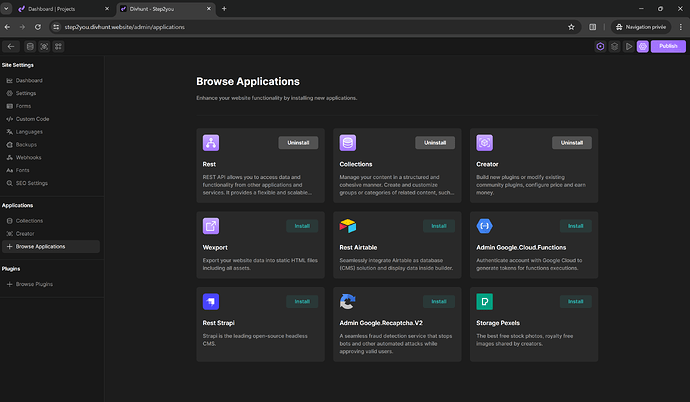Go back with the browser back arrow
This screenshot has height=402, width=690.
click(7, 27)
